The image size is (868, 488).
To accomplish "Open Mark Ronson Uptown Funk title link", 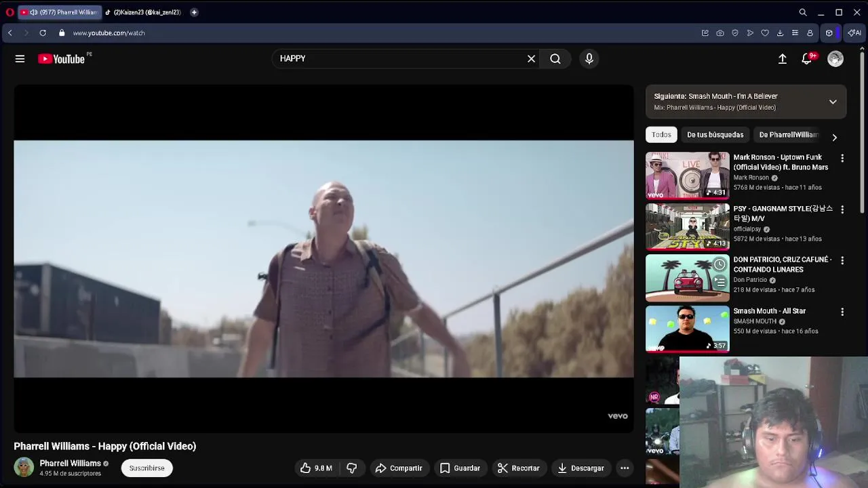I will [x=781, y=162].
